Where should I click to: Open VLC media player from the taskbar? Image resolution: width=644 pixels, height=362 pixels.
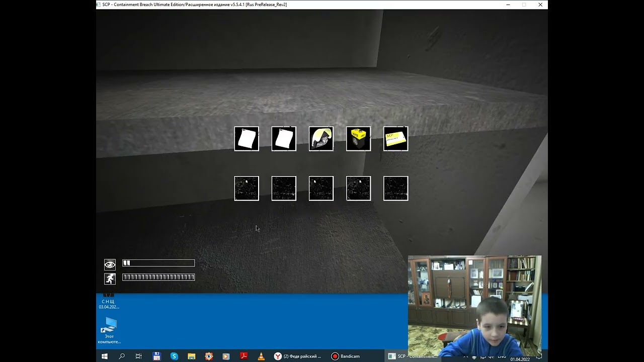261,356
